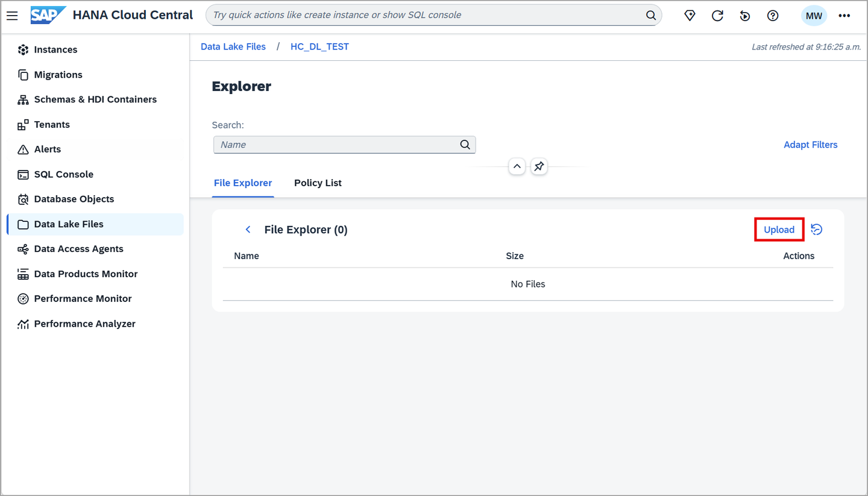The width and height of the screenshot is (868, 496).
Task: Navigate to Data Lake Files breadcrumb
Action: coord(233,46)
